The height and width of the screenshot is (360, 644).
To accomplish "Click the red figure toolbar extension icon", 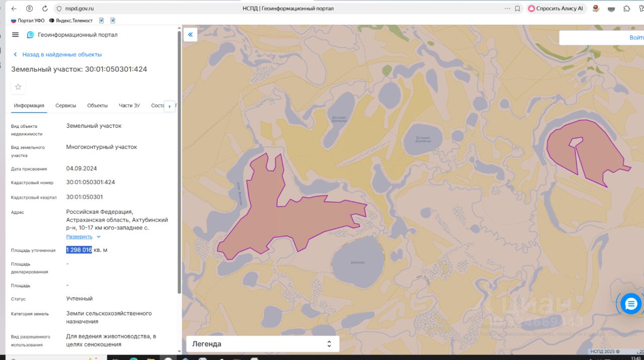I will click(596, 9).
